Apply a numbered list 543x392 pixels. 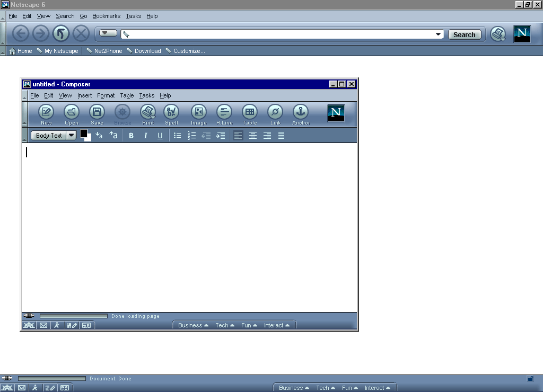click(x=191, y=135)
